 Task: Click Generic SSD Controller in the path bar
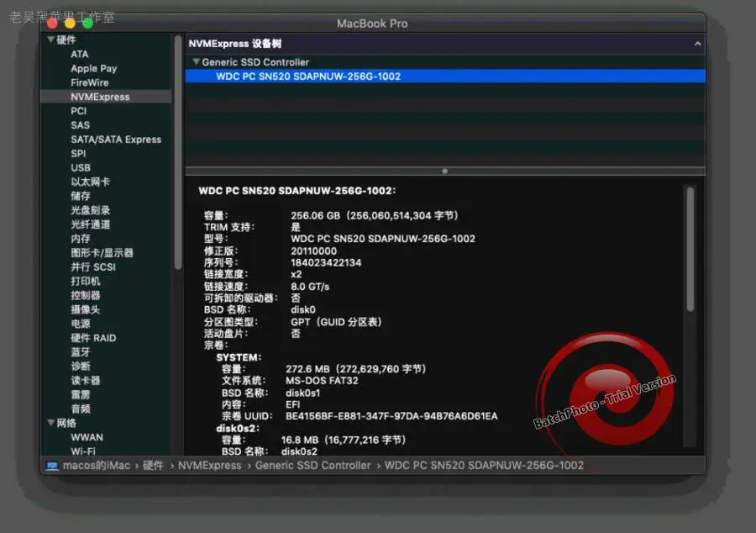(313, 466)
